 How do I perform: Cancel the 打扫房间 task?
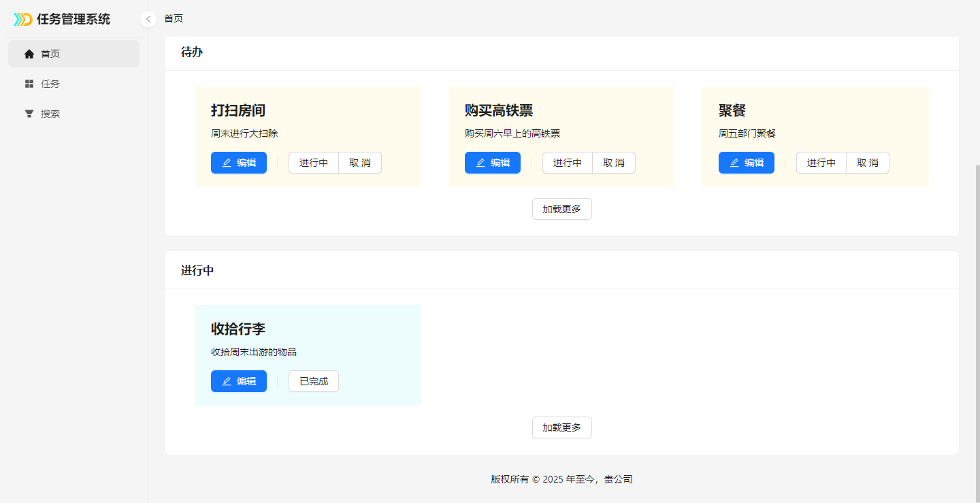pos(360,163)
